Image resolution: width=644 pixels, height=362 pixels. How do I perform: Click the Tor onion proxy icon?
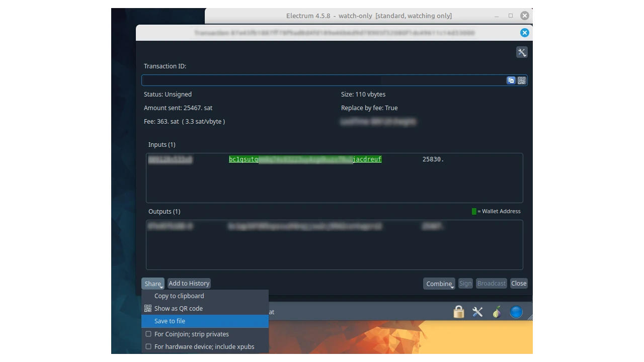pyautogui.click(x=497, y=312)
